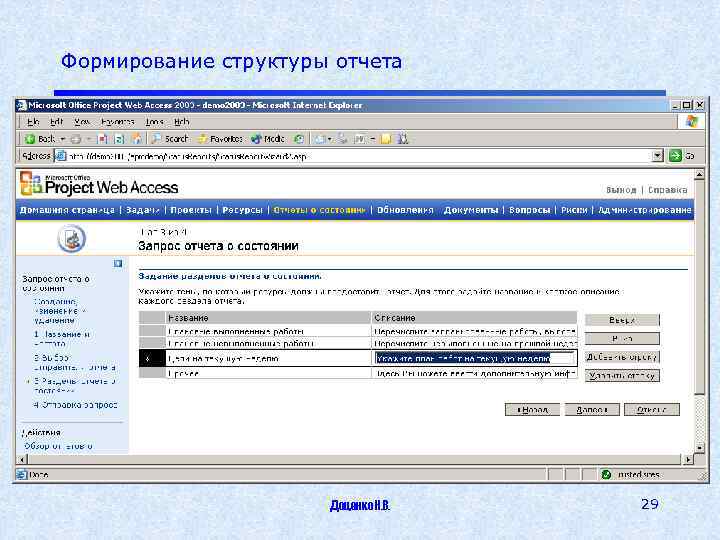Open the History toolbar icon
This screenshot has height=540, width=720.
click(299, 139)
